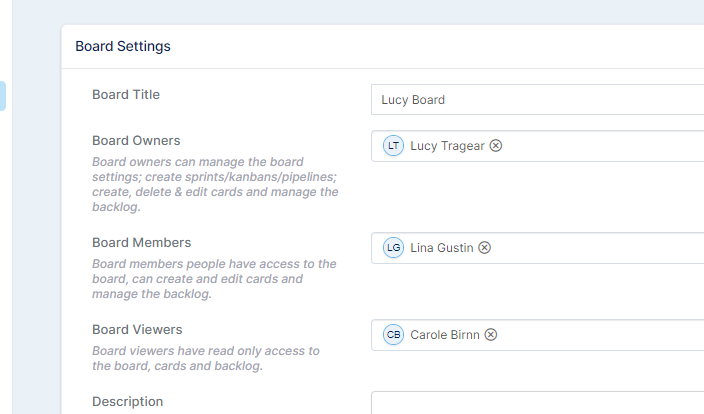Click the CB avatar icon

(x=393, y=335)
